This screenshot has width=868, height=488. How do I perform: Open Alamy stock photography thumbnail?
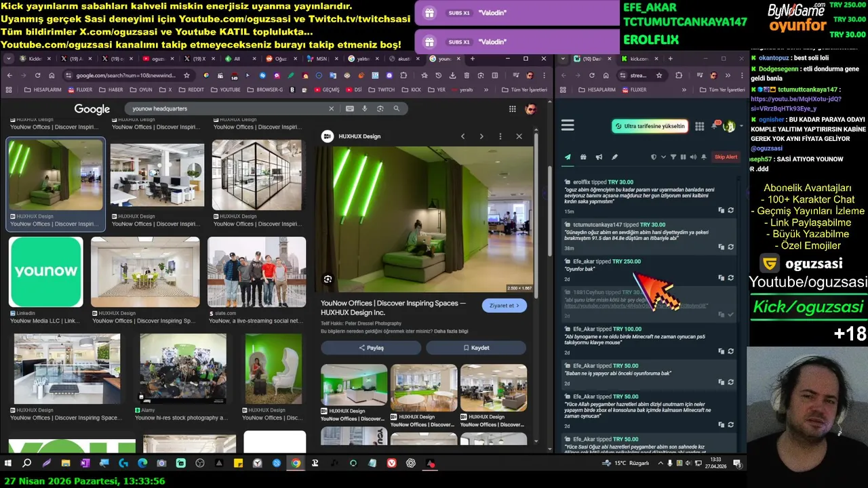(183, 369)
